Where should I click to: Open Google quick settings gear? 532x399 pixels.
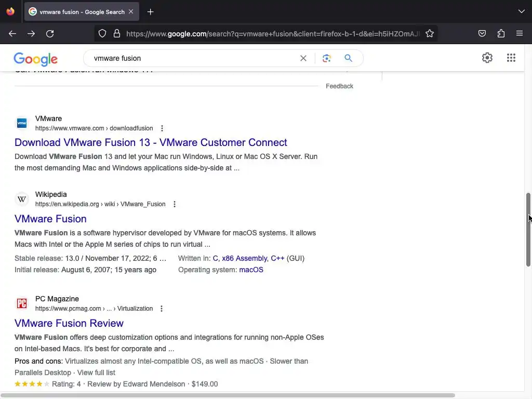(487, 58)
